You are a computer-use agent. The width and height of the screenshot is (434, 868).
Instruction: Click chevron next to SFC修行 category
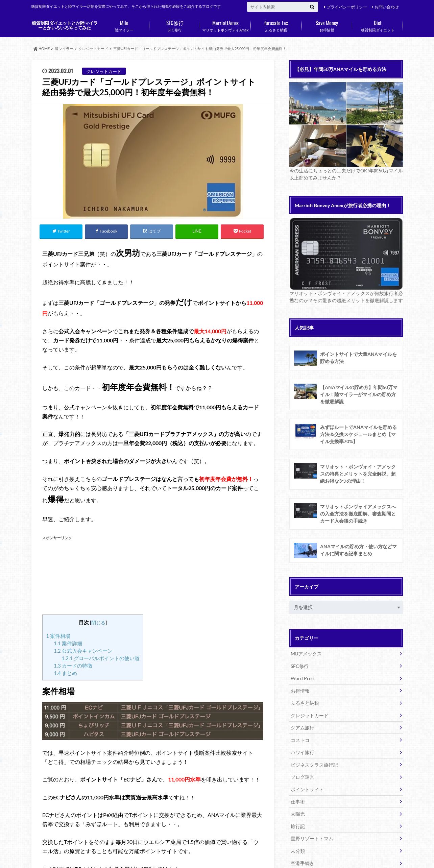401,666
